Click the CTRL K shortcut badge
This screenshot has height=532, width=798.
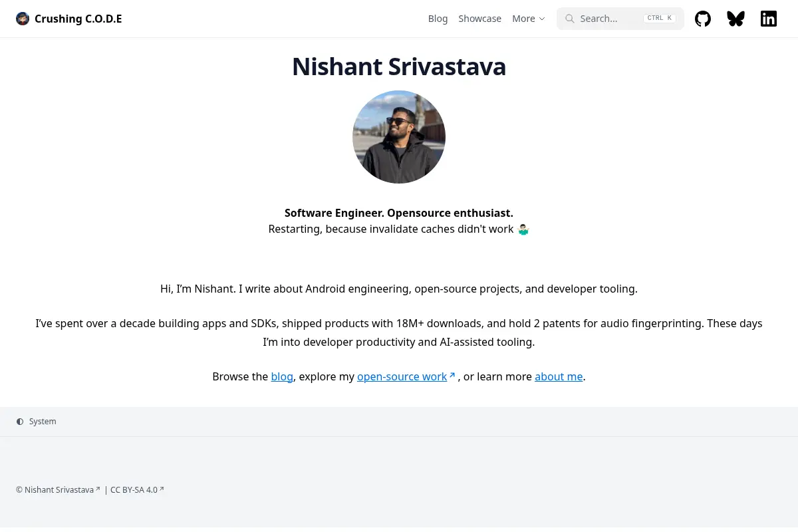point(660,19)
